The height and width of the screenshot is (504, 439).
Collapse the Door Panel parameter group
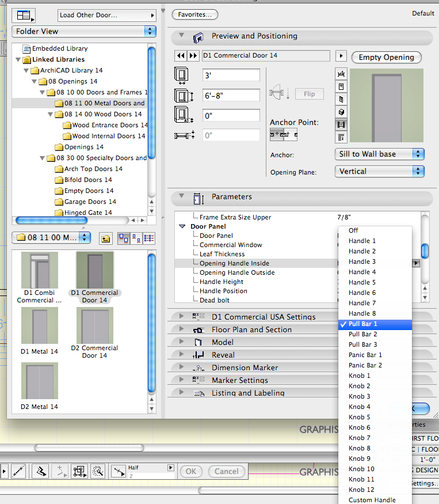click(182, 226)
